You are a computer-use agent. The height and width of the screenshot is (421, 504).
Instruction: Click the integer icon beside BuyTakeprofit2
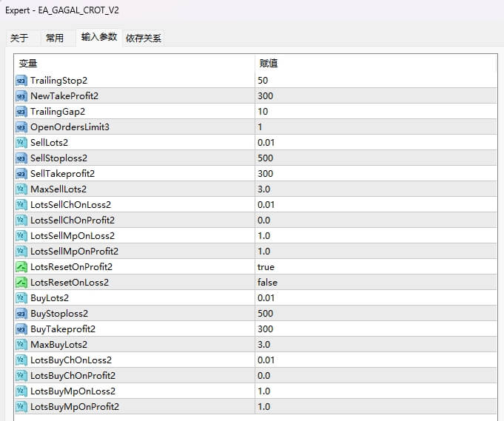[x=21, y=329]
